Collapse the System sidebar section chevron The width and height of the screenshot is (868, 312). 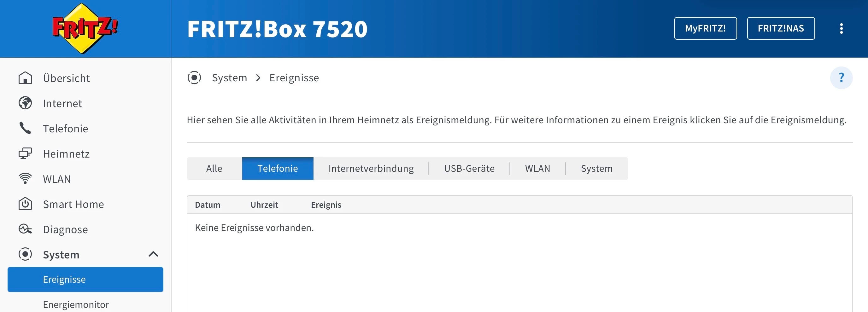click(x=153, y=254)
